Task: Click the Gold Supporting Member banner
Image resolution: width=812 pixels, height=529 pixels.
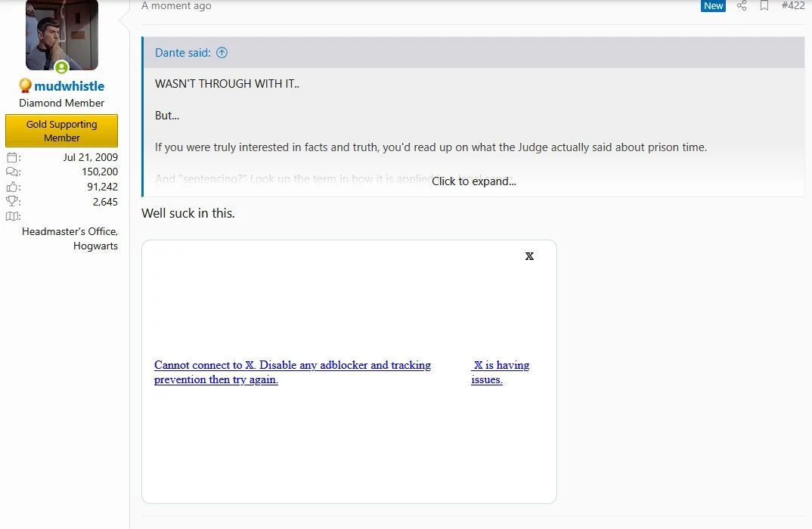Action: tap(61, 130)
